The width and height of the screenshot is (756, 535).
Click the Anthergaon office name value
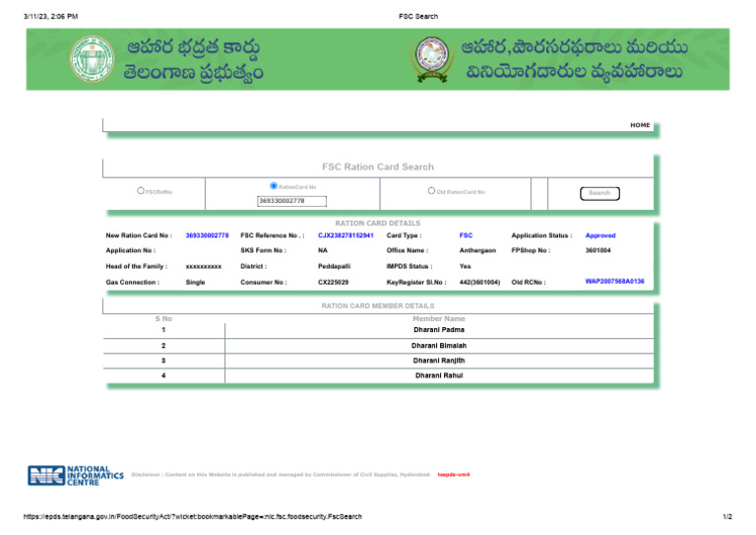pyautogui.click(x=477, y=250)
